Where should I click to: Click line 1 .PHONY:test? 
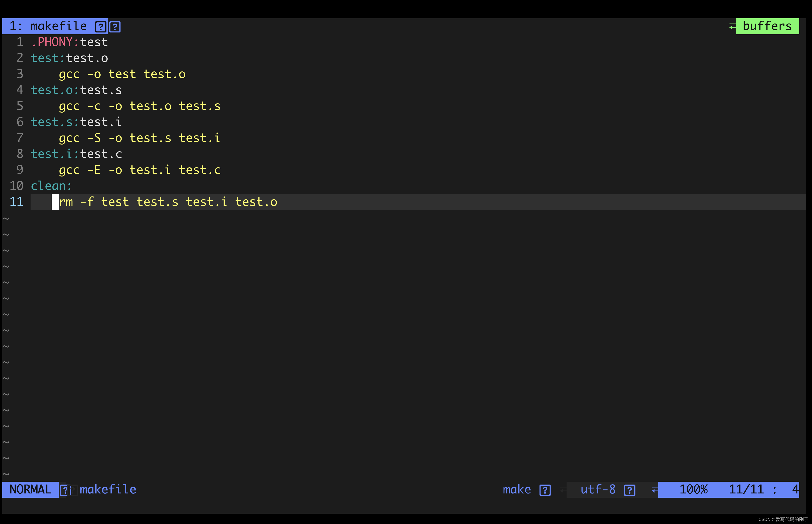tap(69, 42)
